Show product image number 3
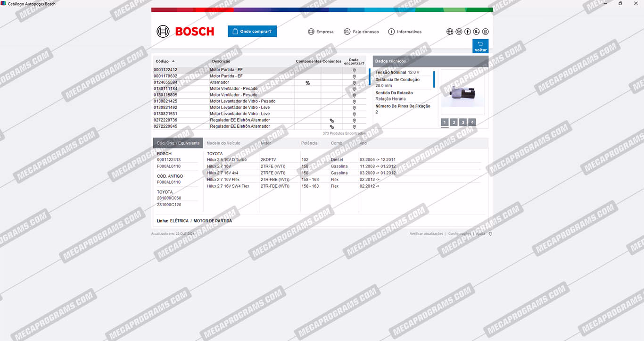Viewport: 644px width, 341px height. pos(463,123)
